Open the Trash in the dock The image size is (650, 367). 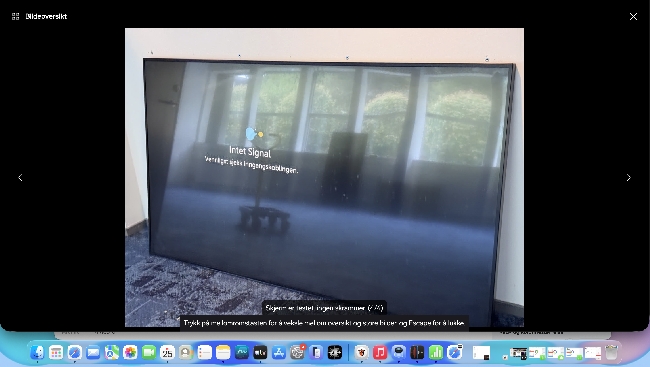(611, 352)
